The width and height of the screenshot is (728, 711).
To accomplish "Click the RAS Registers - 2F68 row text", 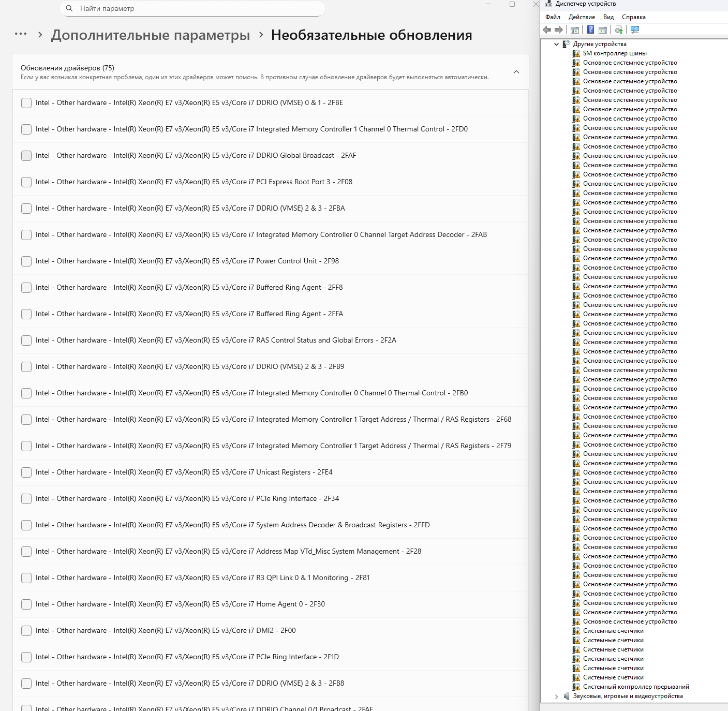I will (x=274, y=420).
